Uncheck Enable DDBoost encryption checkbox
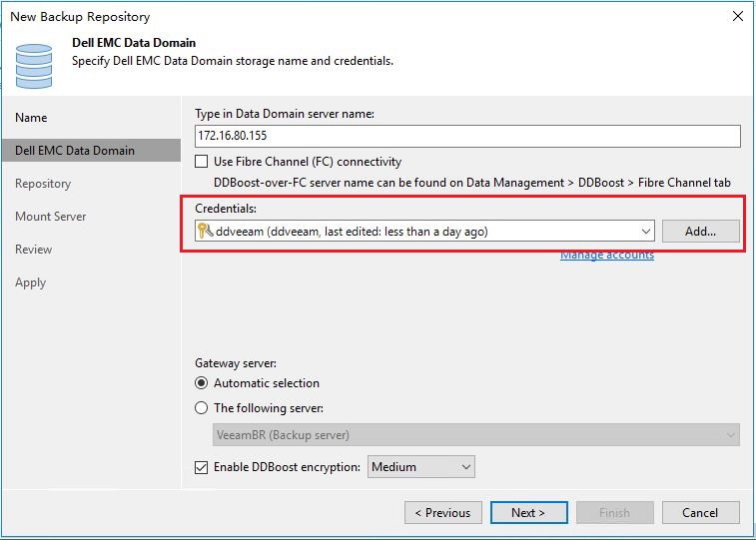756x540 pixels. [x=201, y=467]
